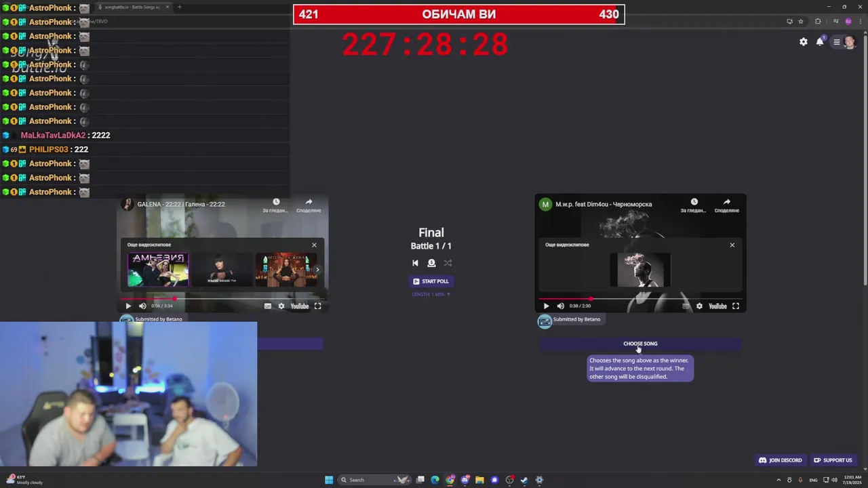This screenshot has height=488, width=868.
Task: Close Черноморска more-videos overlay
Action: click(732, 245)
